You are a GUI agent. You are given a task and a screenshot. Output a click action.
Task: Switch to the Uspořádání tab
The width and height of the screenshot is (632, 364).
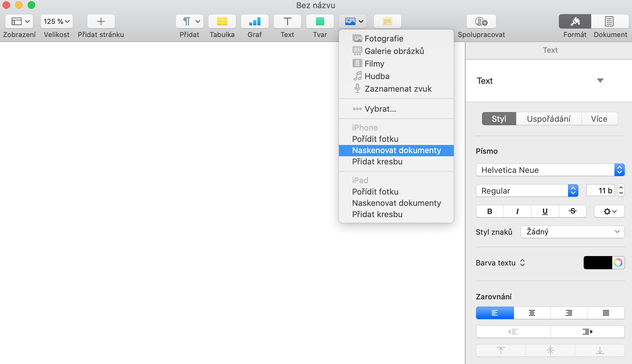coord(549,119)
